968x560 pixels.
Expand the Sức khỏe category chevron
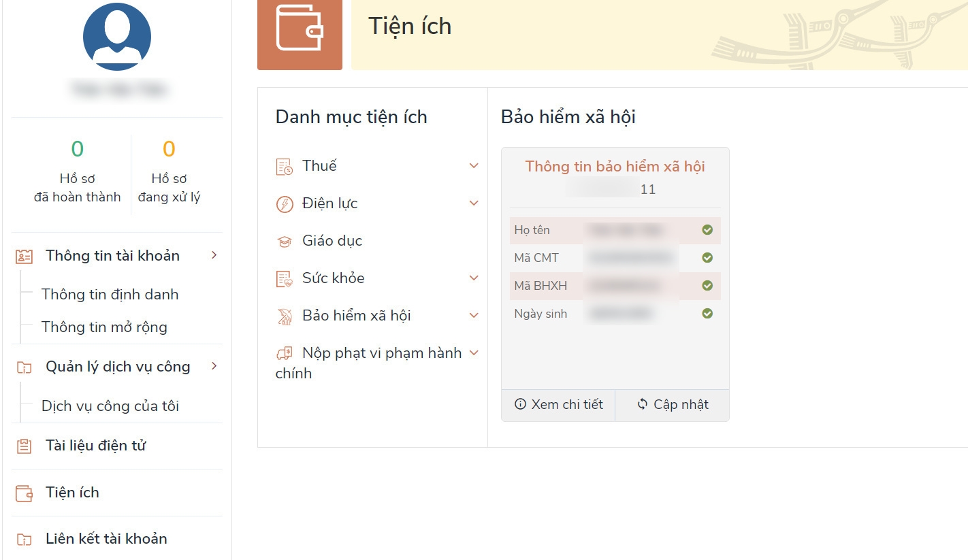coord(474,278)
